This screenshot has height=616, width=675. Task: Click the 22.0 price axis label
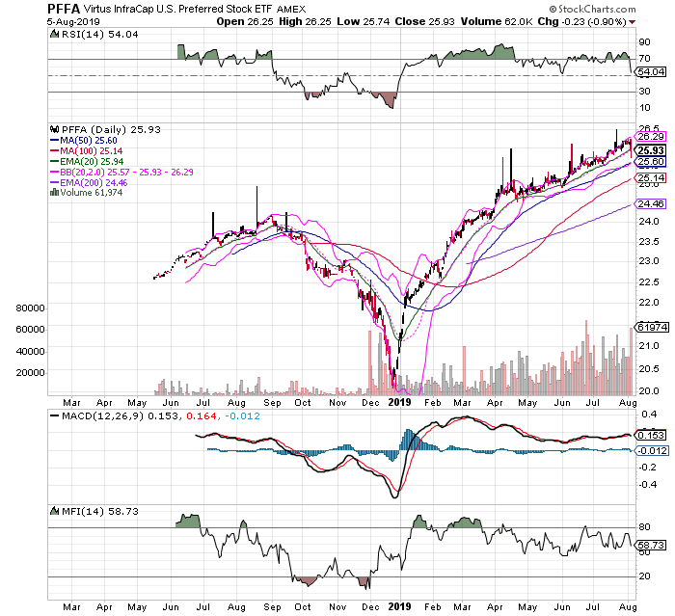click(x=649, y=303)
